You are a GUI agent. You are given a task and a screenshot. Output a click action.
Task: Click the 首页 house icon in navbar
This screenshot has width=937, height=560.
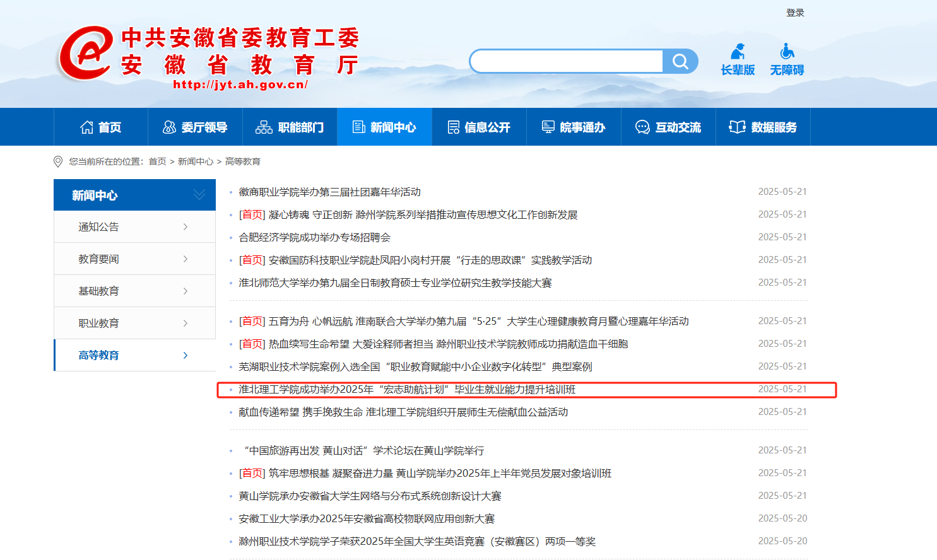pos(87,127)
